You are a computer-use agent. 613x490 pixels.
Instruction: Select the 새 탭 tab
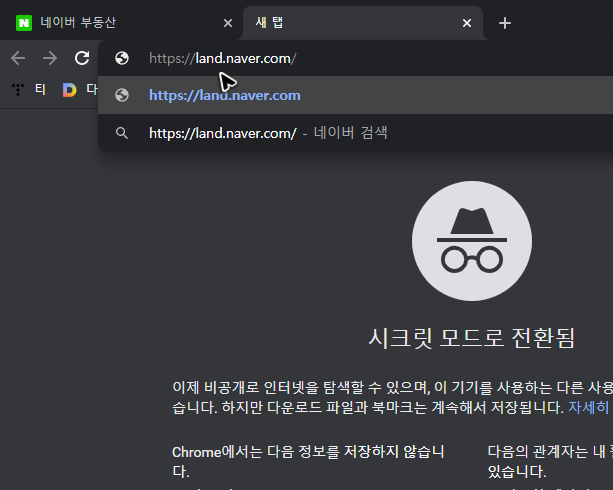[363, 23]
